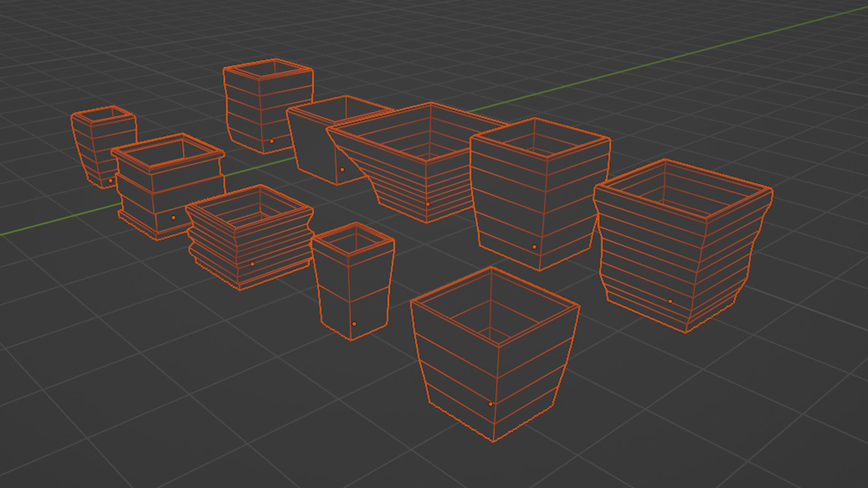868x488 pixels.
Task: Select the wavy-sided pot at the far right
Action: coord(683,246)
